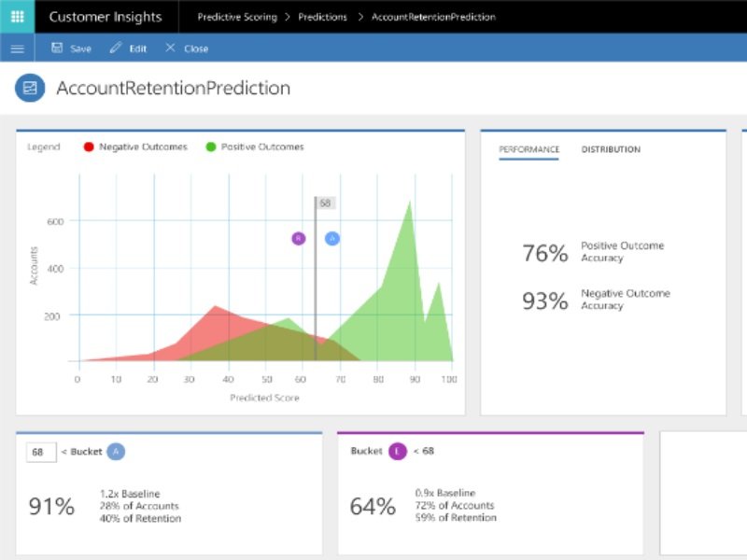Select the blue bucket A marker on chart
The image size is (747, 560).
tap(332, 238)
